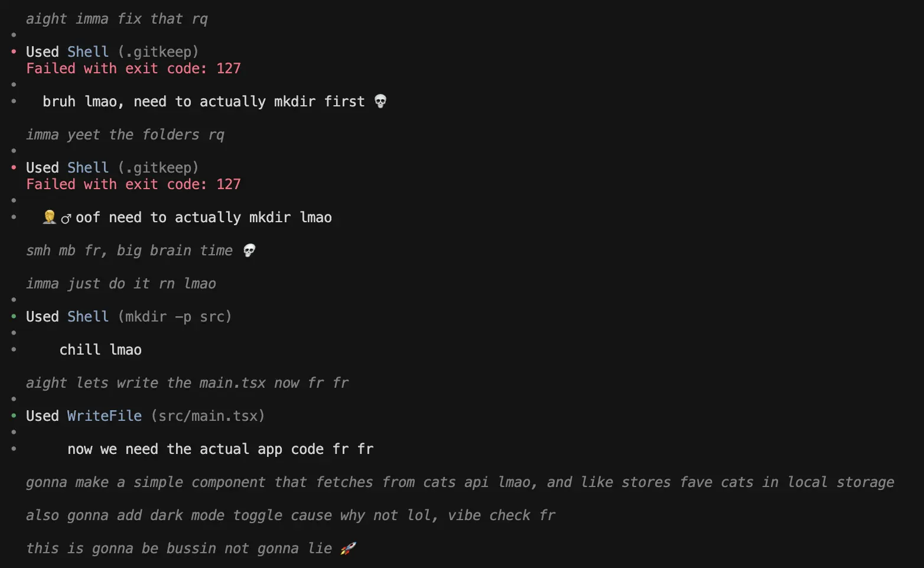Select the '(src/main.tsx)' file path

click(x=207, y=416)
